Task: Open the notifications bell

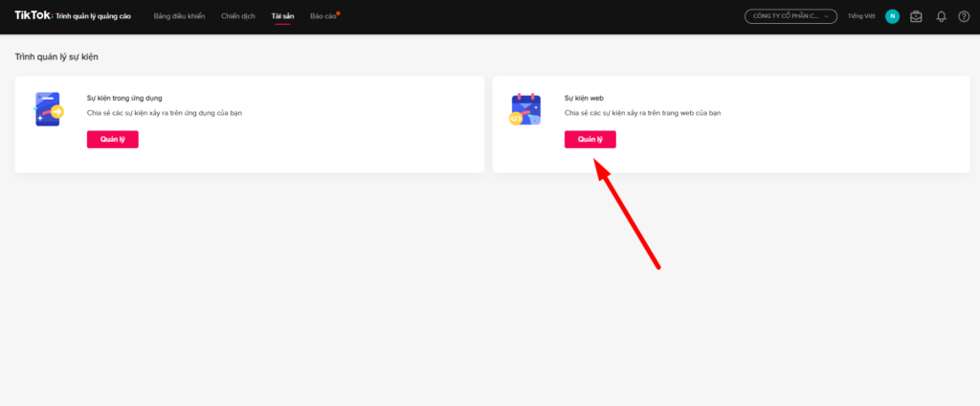Action: (941, 16)
